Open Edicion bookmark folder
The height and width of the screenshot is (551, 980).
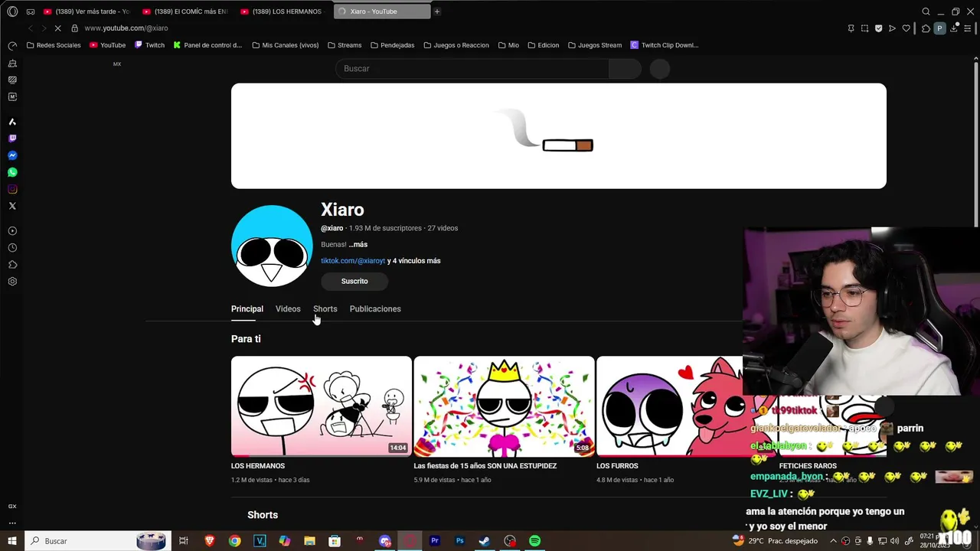coord(544,45)
